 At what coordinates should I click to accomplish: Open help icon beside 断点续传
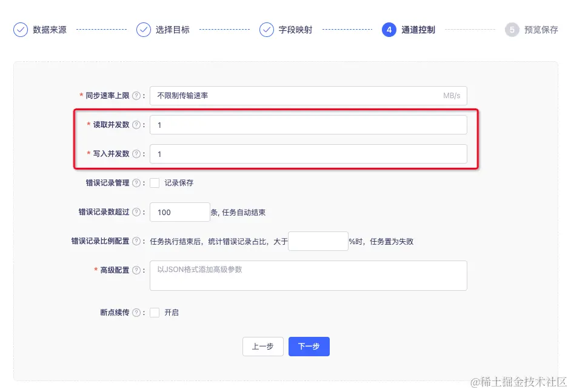point(136,313)
